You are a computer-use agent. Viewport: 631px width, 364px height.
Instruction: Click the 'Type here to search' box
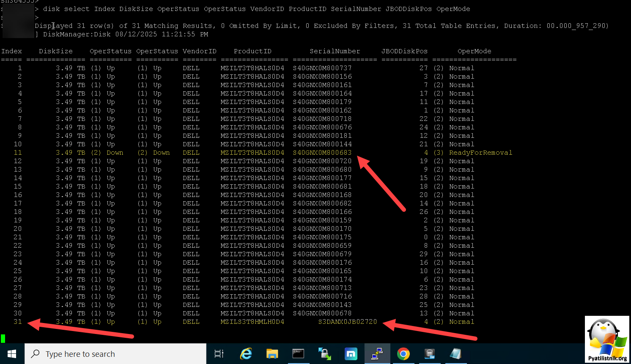[x=115, y=354]
